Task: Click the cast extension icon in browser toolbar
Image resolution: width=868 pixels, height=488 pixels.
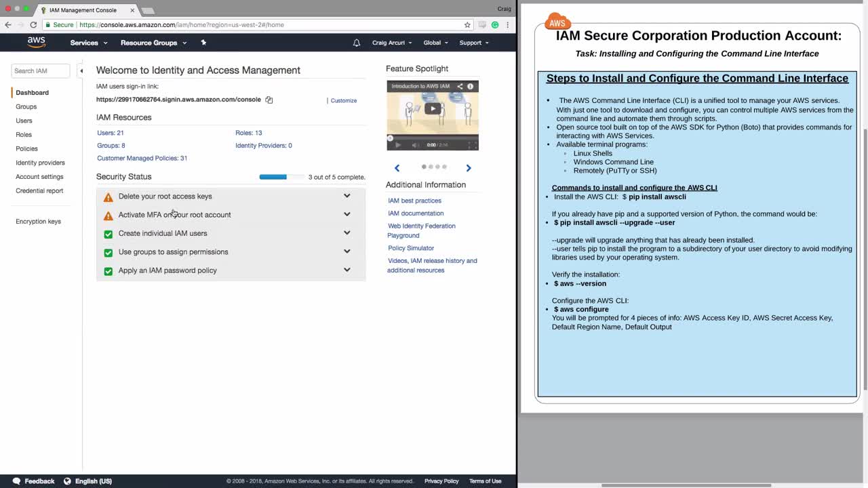Action: (482, 25)
